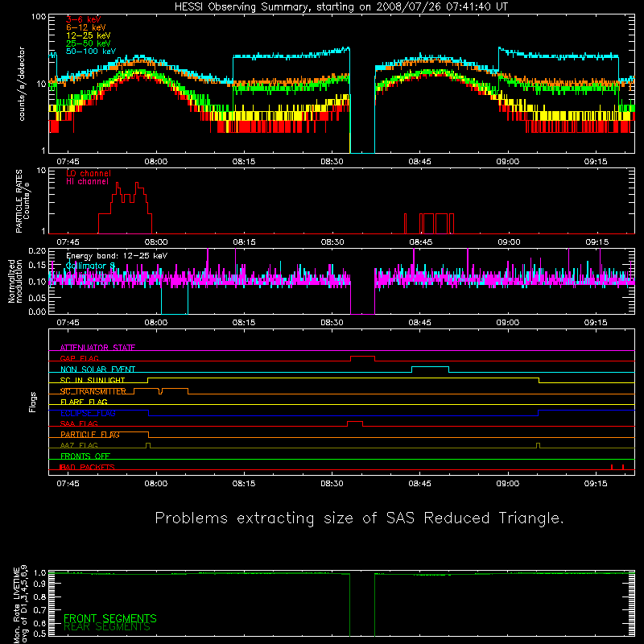Select the SC_IN_SUNLIGHT flag label
644x644 pixels.
(x=93, y=380)
